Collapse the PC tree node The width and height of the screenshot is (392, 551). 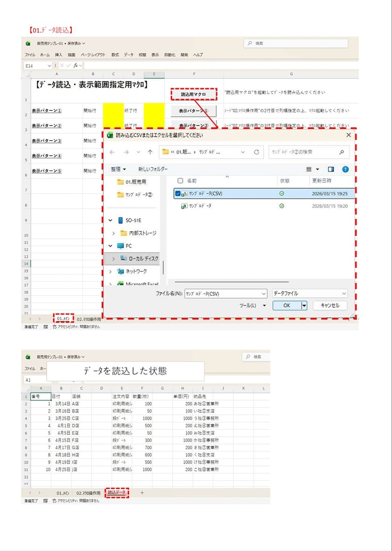point(111,246)
